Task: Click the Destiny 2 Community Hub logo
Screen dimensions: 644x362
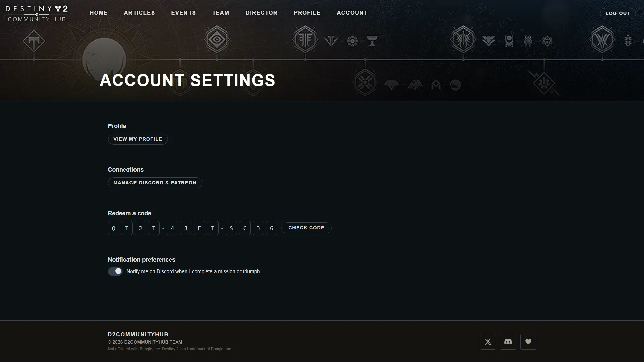Action: 37,14
